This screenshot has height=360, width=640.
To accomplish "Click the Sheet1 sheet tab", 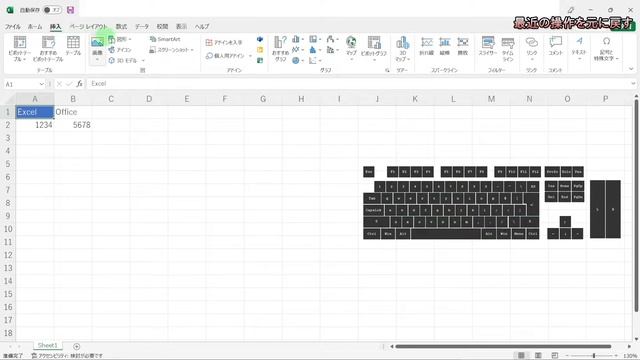I will (48, 346).
